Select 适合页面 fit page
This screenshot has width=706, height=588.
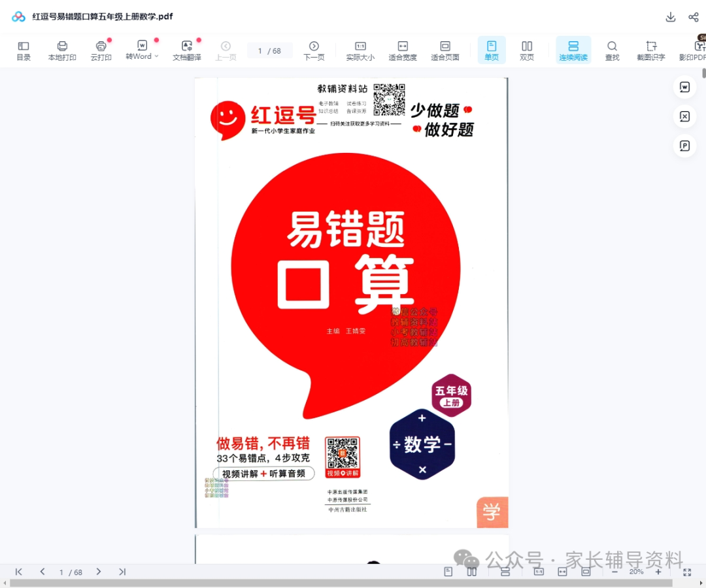click(445, 51)
